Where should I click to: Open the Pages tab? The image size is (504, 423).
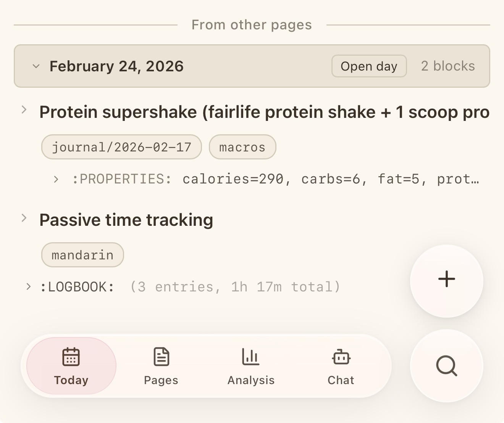(x=161, y=366)
